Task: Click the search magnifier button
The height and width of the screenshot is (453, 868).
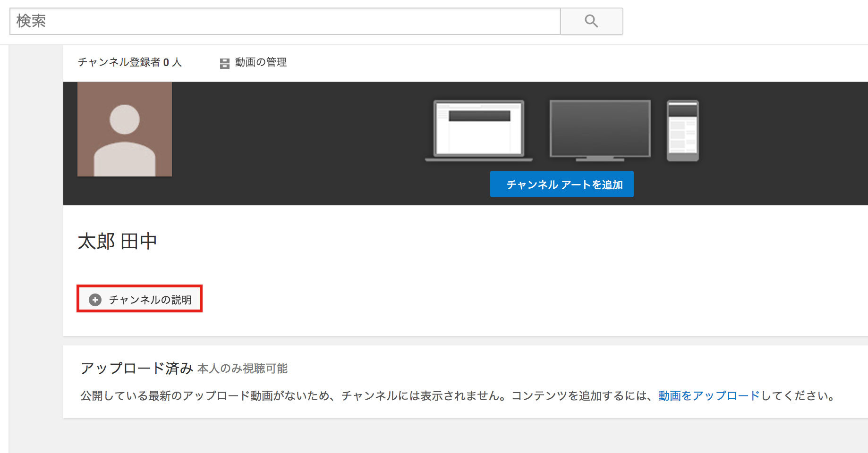Action: (x=591, y=21)
